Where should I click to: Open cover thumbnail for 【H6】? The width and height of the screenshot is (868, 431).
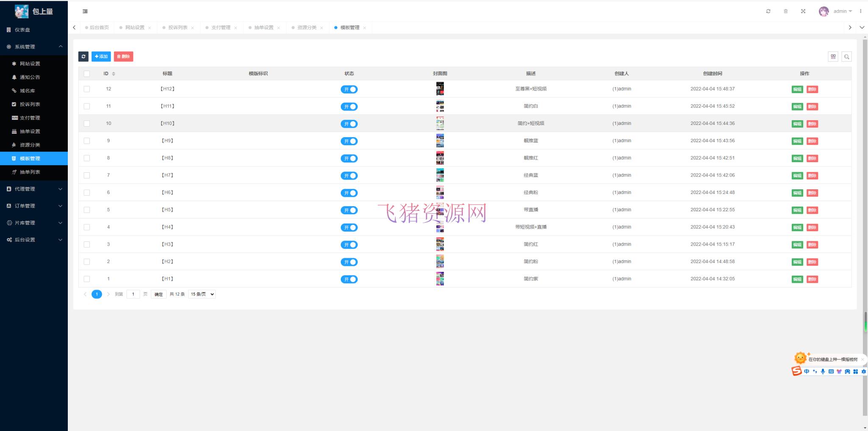coord(440,193)
